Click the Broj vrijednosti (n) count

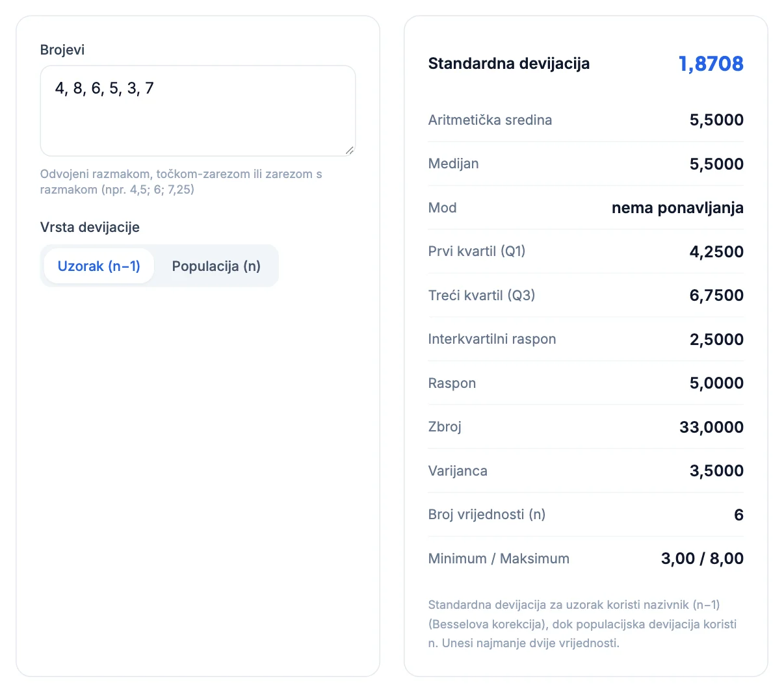(x=738, y=515)
